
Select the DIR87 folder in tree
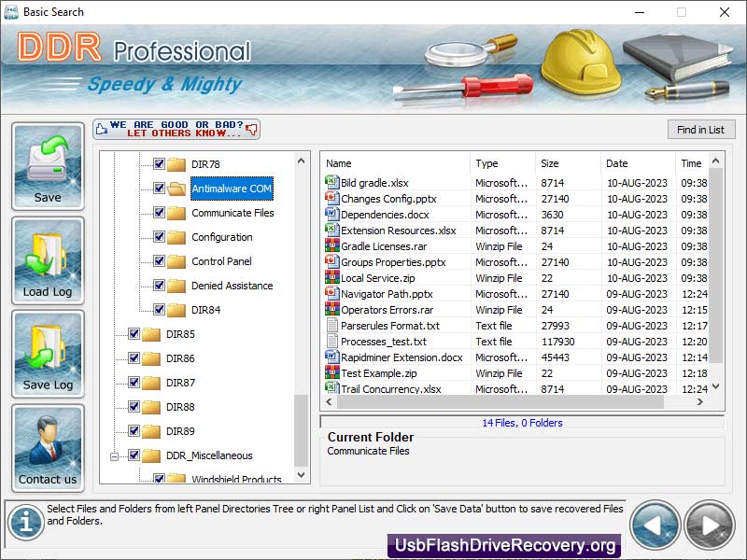[180, 383]
